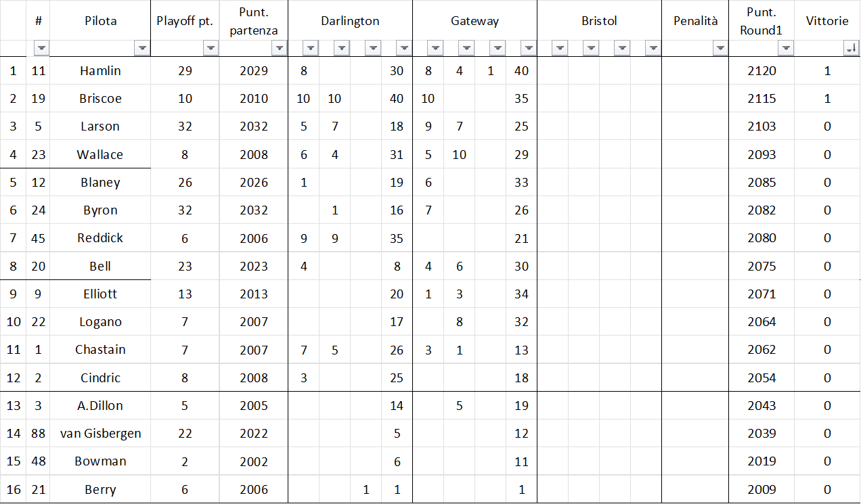Select the Punt. Round1 header cell

(761, 21)
